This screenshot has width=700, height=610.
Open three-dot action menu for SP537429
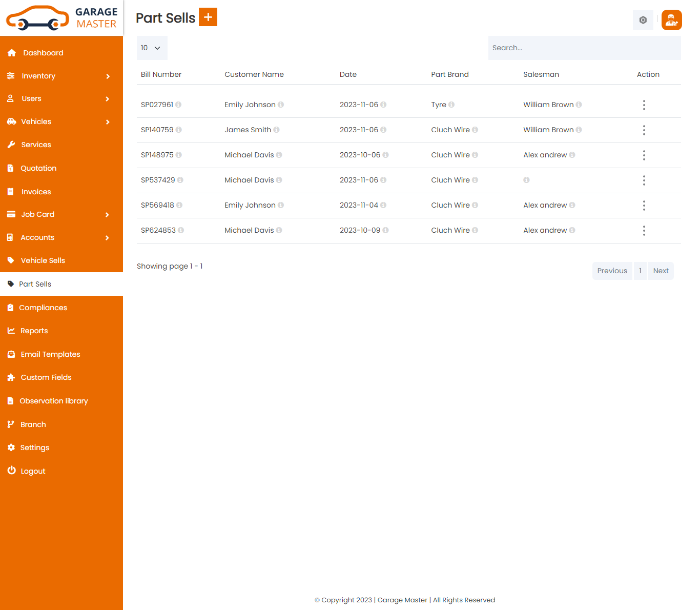[644, 180]
